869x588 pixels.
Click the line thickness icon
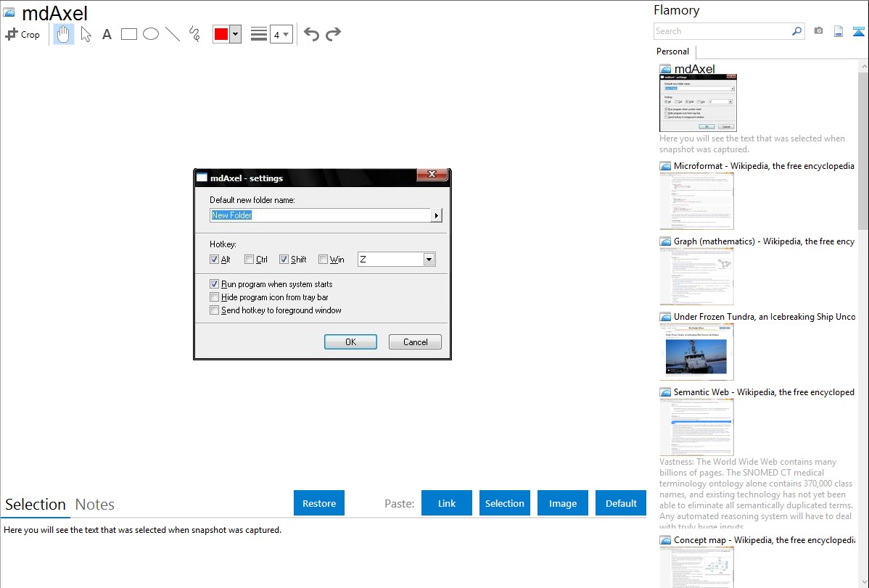coord(259,34)
